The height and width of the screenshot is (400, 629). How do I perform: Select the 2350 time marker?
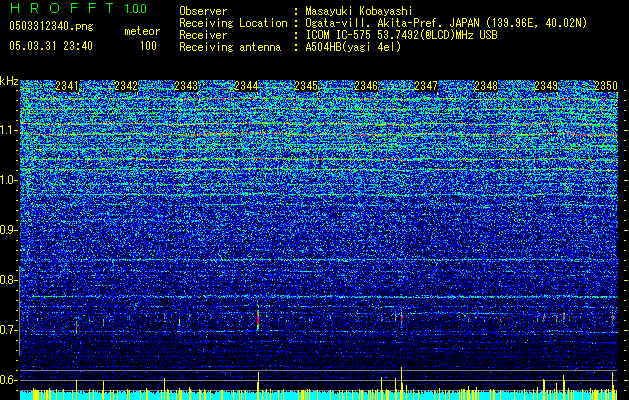pos(606,87)
